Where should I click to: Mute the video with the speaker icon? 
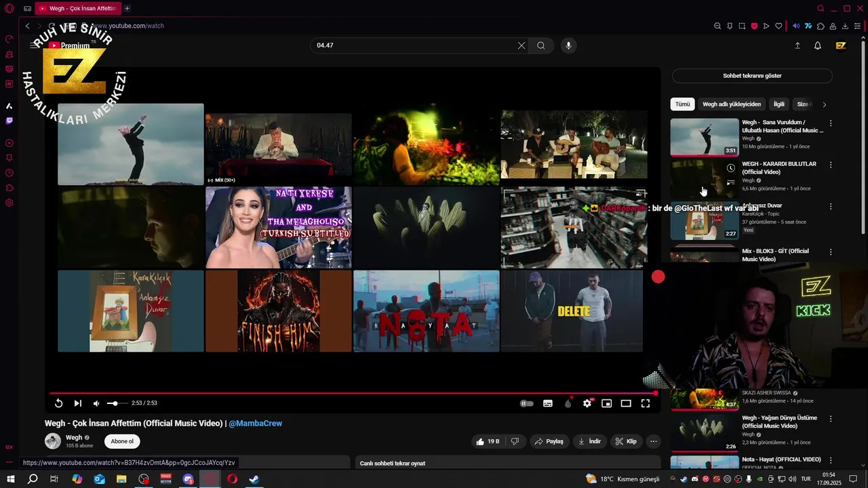pyautogui.click(x=96, y=403)
